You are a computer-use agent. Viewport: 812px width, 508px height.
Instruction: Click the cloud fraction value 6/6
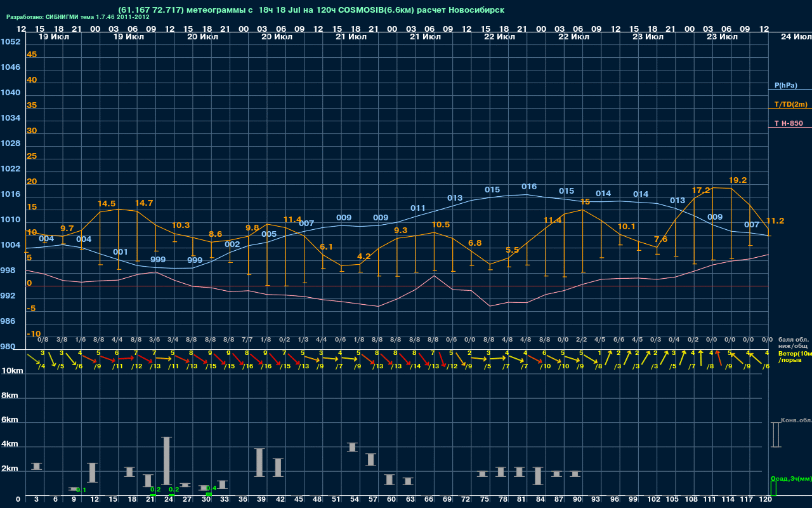(619, 340)
